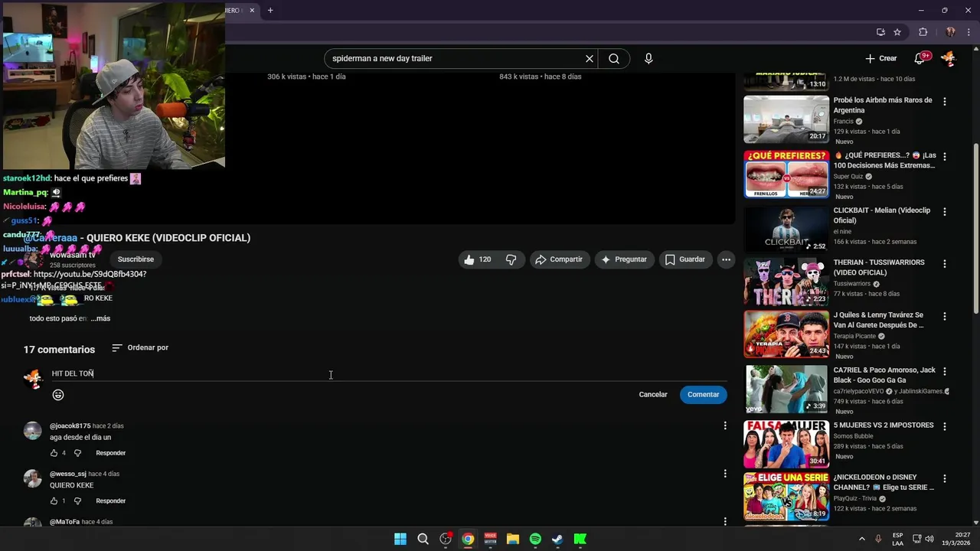Open Windows taskbar search
Viewport: 980px width, 551px height.
pos(423,539)
